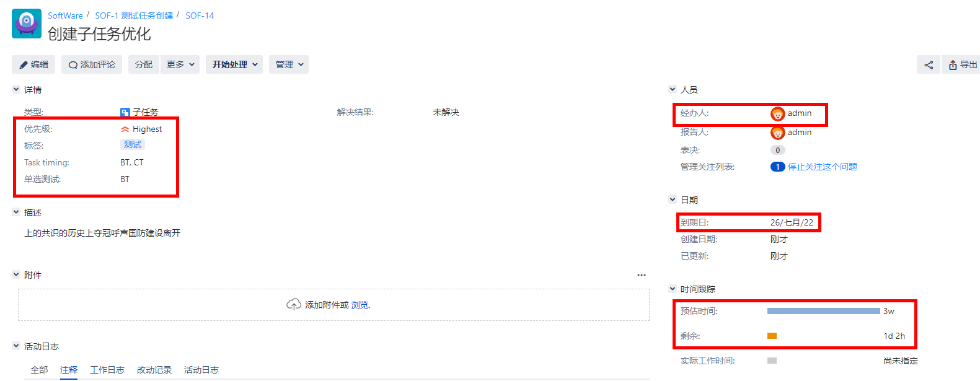Open the attachments three-dots menu

click(x=642, y=275)
